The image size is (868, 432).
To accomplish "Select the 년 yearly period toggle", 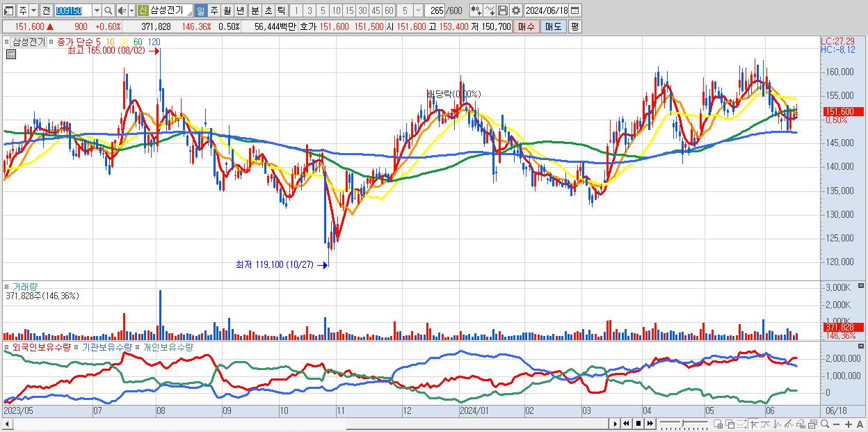I will point(240,10).
